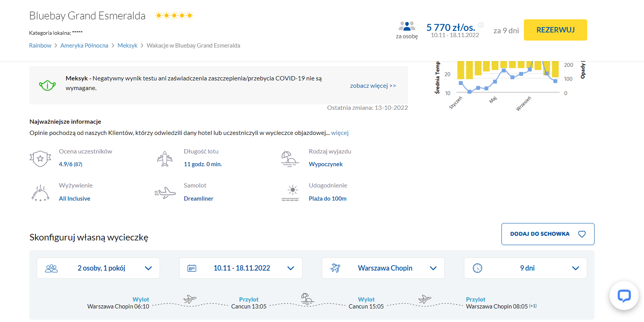644x322 pixels.
Task: Open Meksyk breadcrumb link
Action: coord(127,45)
